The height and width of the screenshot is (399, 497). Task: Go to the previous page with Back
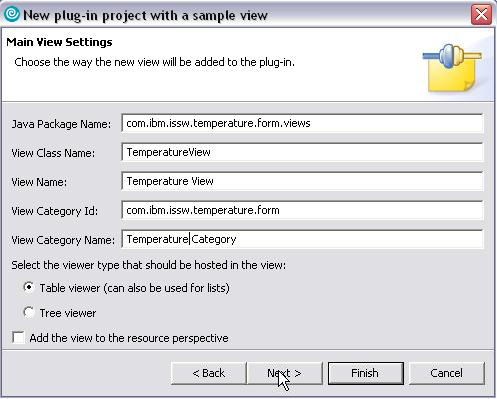click(x=209, y=373)
